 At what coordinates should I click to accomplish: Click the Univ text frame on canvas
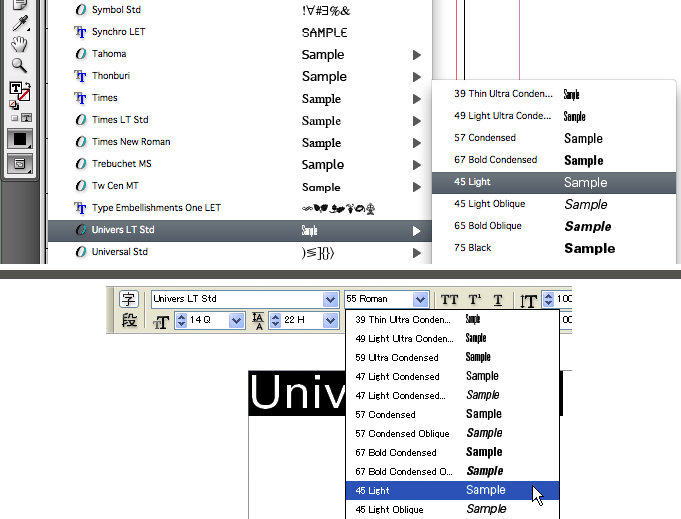pos(297,393)
